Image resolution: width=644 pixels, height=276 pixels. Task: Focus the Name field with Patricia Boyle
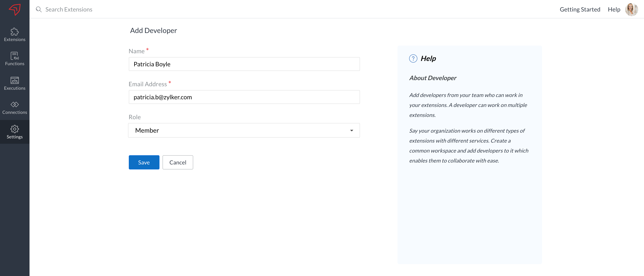[x=244, y=64]
